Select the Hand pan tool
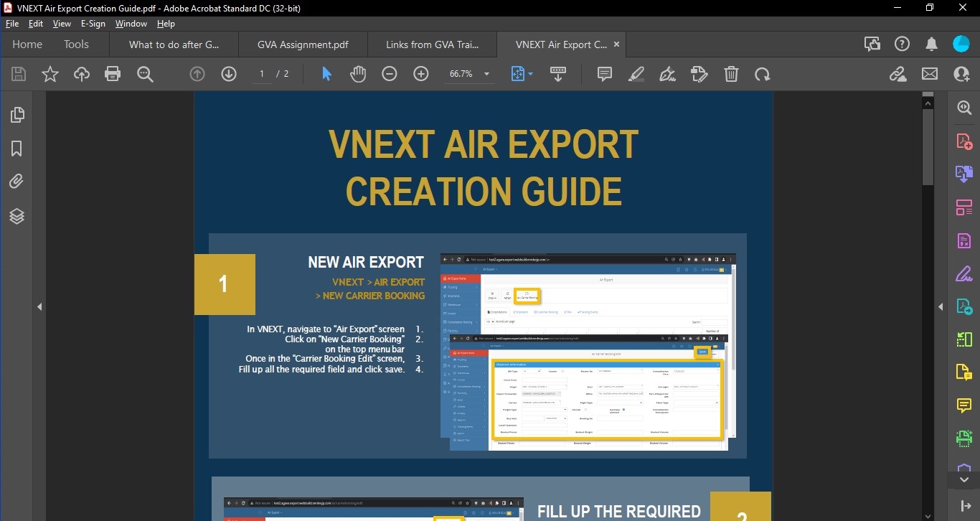Image resolution: width=980 pixels, height=521 pixels. (357, 74)
